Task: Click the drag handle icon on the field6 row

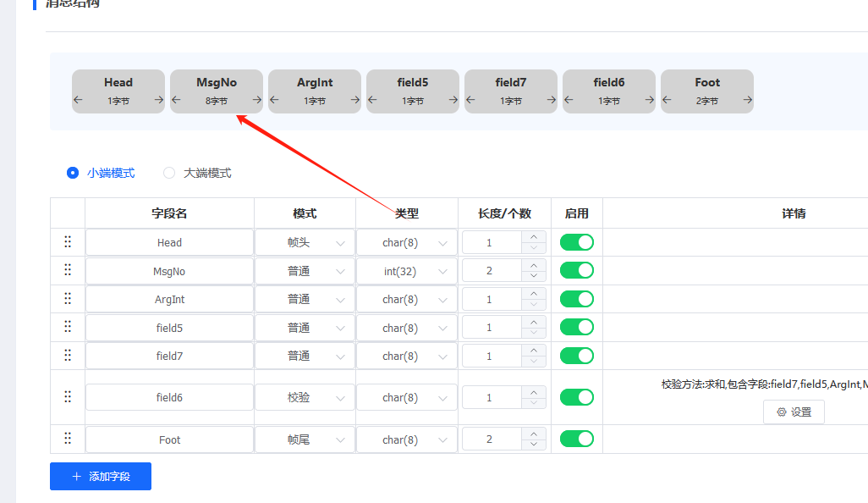Action: (68, 396)
